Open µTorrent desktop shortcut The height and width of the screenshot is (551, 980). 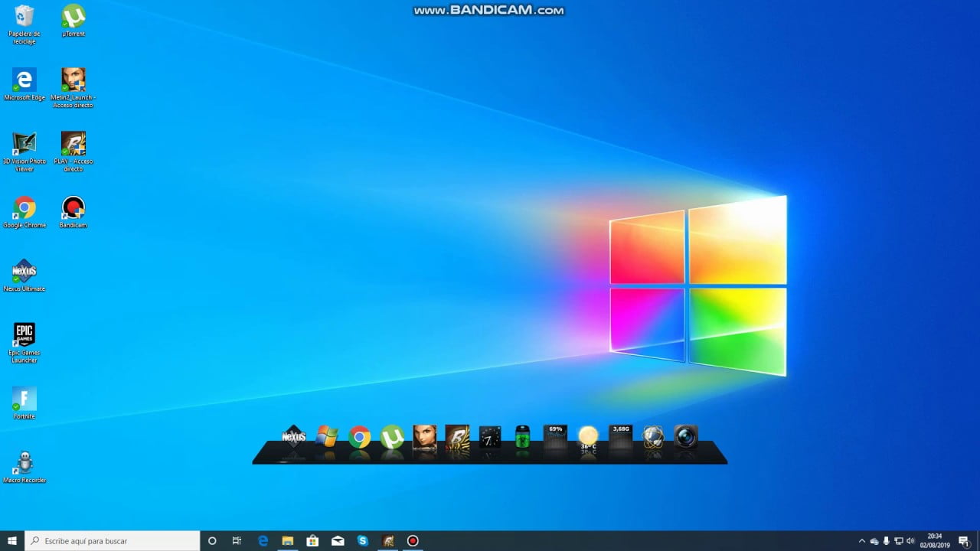pyautogui.click(x=73, y=21)
